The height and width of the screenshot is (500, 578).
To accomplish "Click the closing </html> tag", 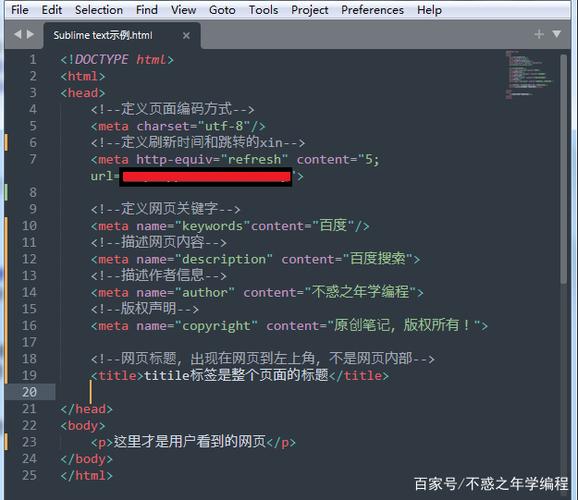I will [87, 475].
